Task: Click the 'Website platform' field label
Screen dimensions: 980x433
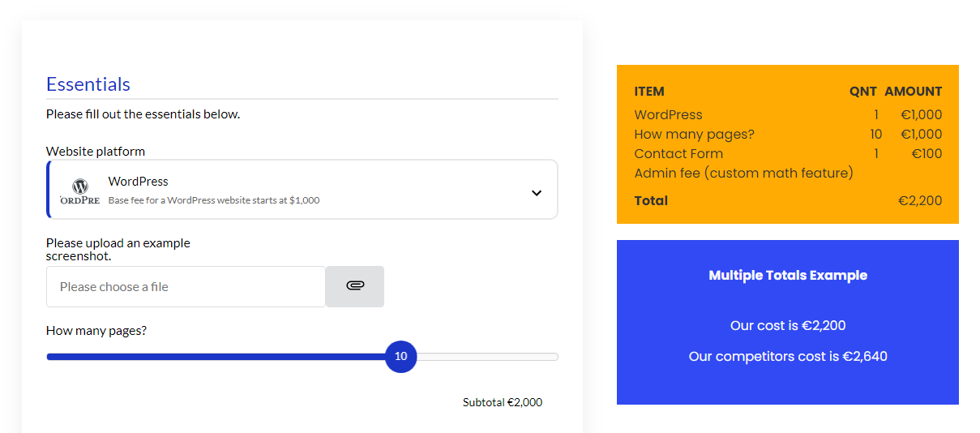Action: [x=96, y=152]
